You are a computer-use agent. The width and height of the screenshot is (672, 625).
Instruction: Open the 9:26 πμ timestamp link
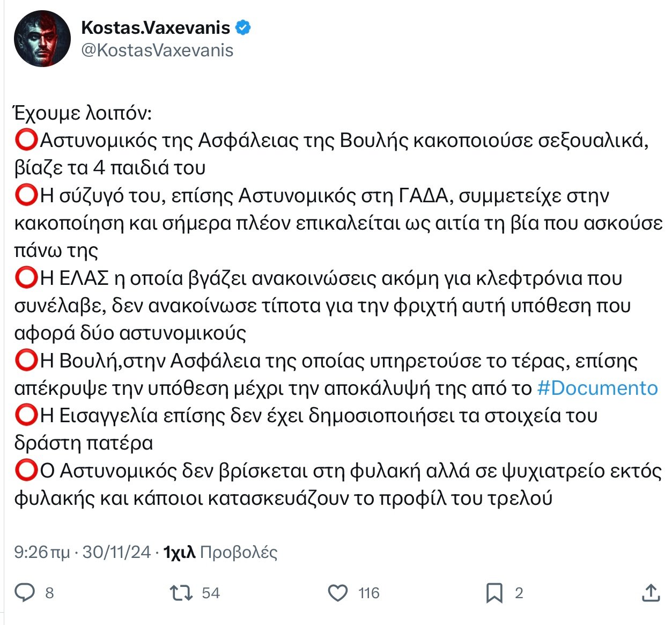[42, 552]
